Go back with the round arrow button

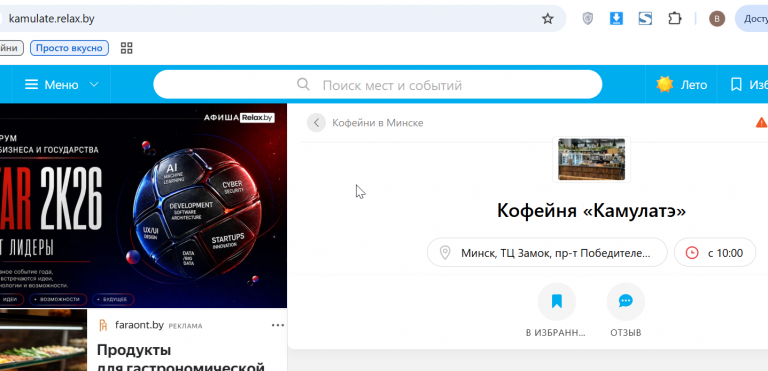click(x=316, y=123)
